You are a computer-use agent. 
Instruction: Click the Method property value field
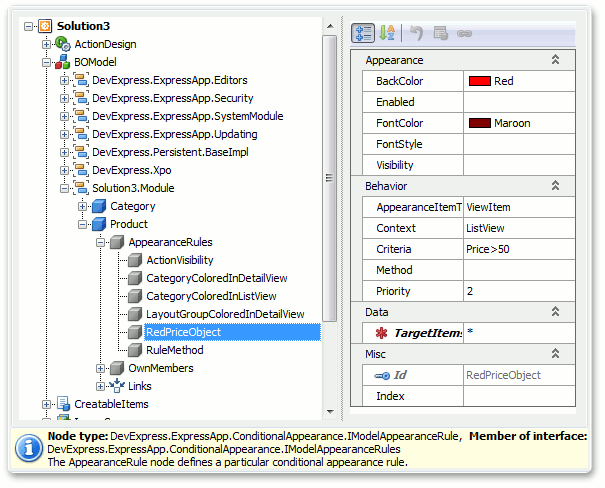point(519,270)
